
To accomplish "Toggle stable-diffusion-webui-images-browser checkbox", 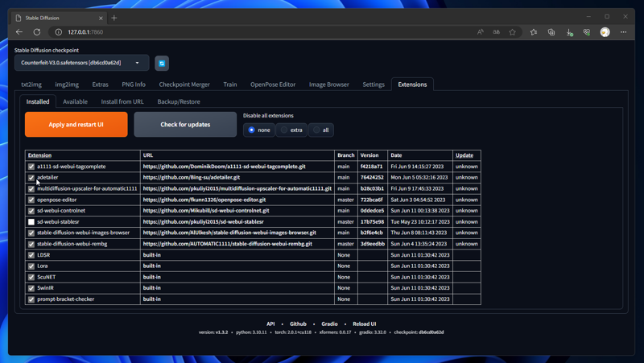I will tap(31, 233).
